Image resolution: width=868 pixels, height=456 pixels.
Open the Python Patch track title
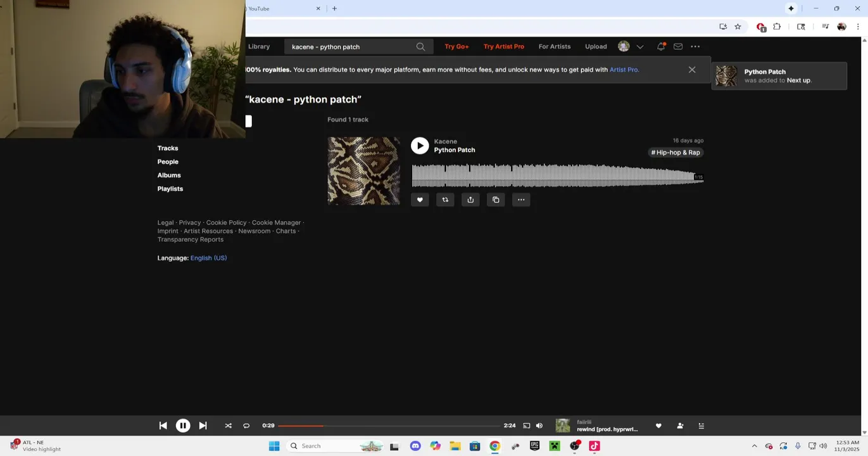tap(455, 150)
